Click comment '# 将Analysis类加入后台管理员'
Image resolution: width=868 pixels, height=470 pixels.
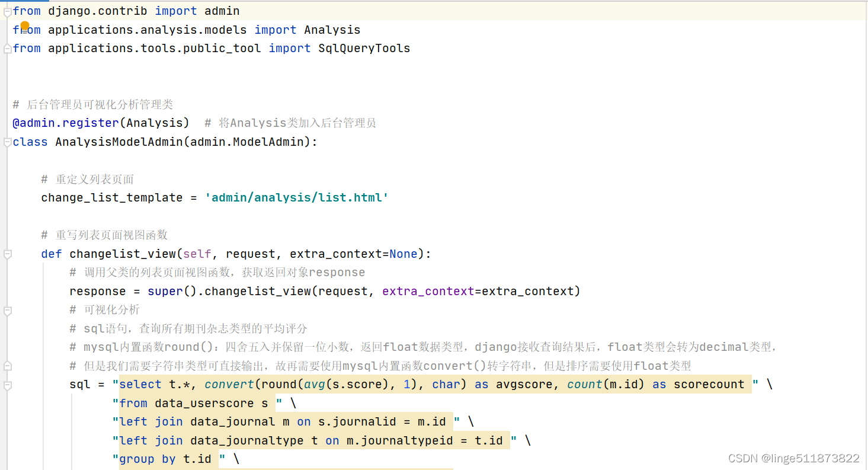[x=290, y=123]
